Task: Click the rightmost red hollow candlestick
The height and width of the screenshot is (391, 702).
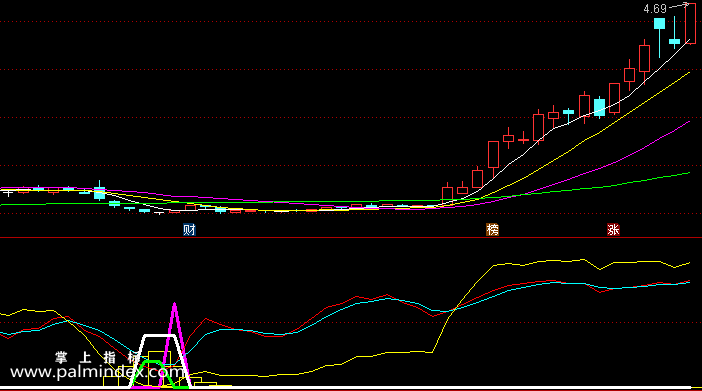Action: click(x=690, y=23)
